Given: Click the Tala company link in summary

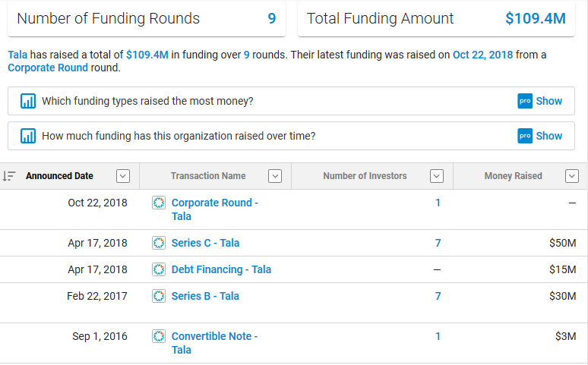Looking at the screenshot, I should pos(17,55).
